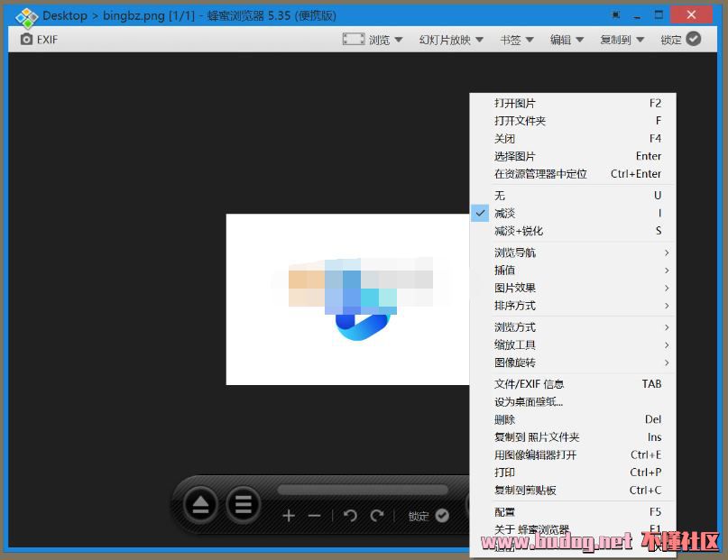Open the 幻灯片放映 dropdown
Image resolution: width=728 pixels, height=560 pixels.
(x=451, y=40)
